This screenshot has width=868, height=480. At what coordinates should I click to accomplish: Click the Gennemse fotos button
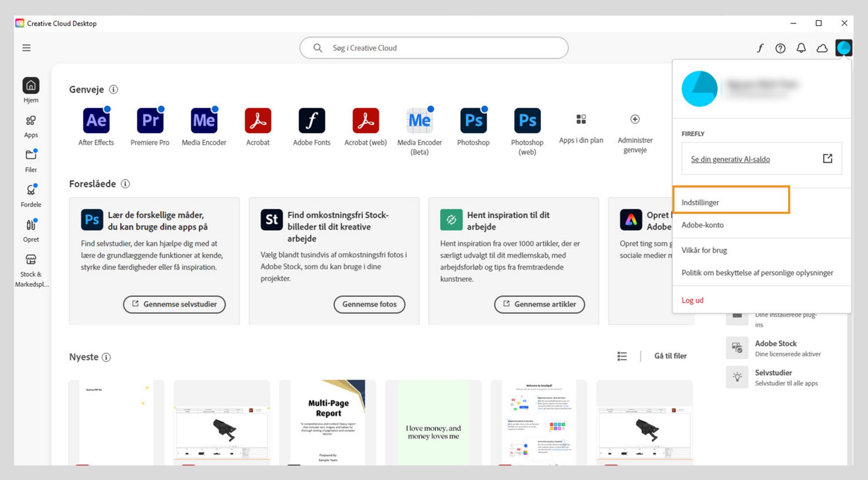369,304
